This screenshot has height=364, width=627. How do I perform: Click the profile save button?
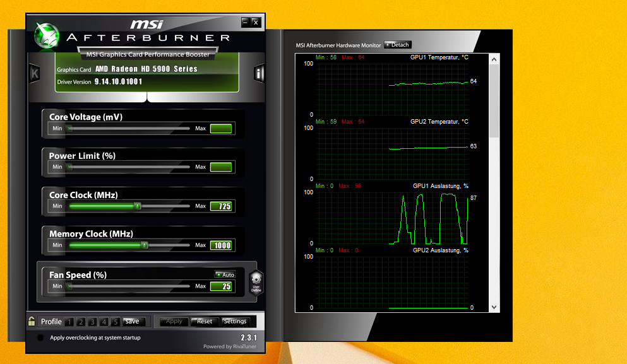coord(133,321)
